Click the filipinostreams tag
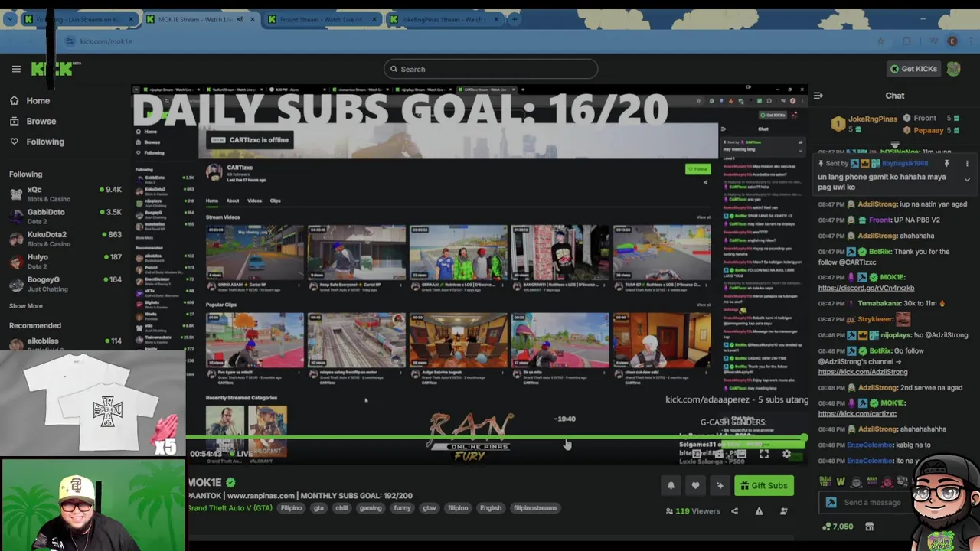This screenshot has height=551, width=980. tap(535, 508)
